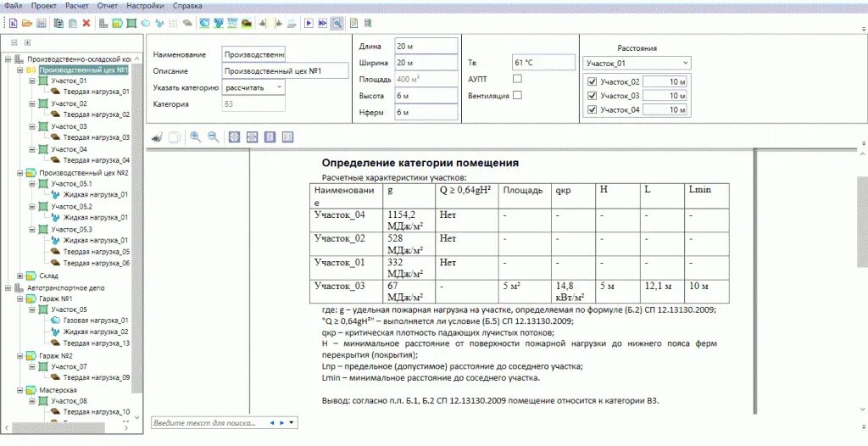Add a room with the yellow folder icon

[117, 23]
